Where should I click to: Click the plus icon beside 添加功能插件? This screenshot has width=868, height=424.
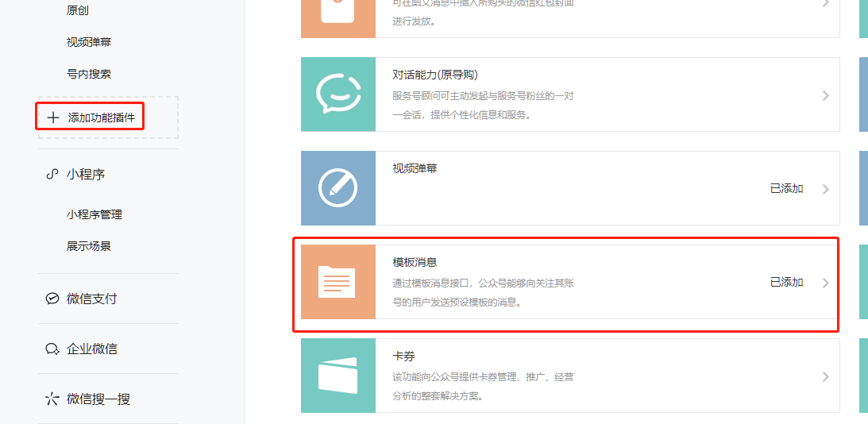click(x=53, y=118)
